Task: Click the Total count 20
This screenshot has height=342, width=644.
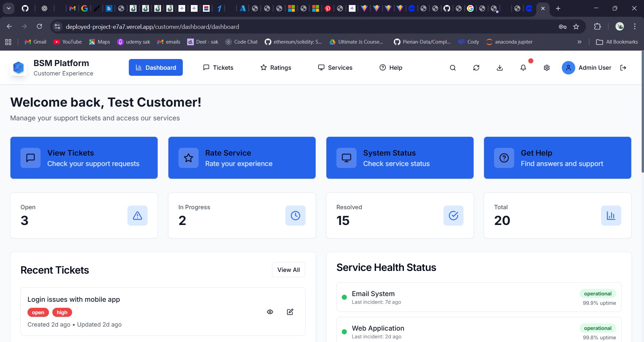Action: 502,221
